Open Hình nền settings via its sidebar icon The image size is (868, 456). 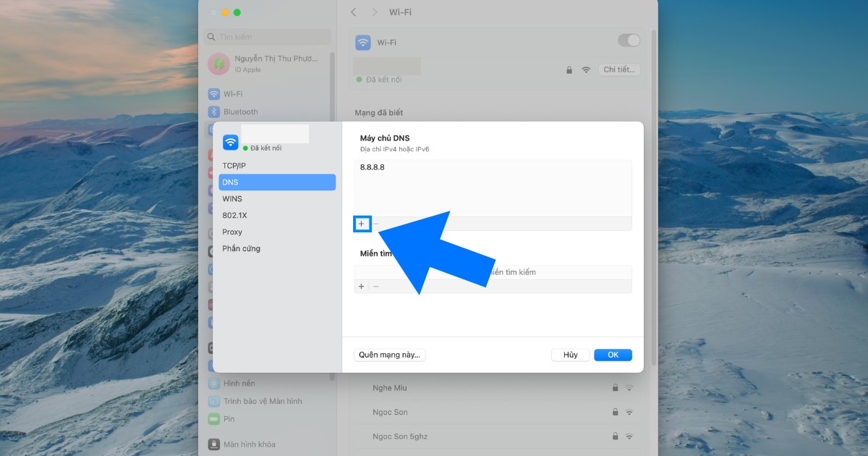[214, 383]
